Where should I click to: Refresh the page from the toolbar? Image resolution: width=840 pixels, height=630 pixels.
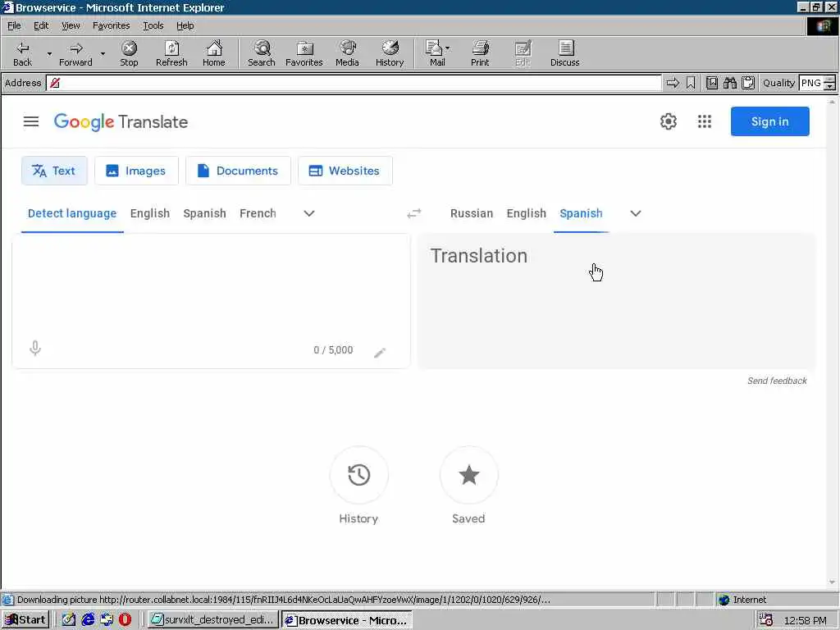[x=171, y=53]
